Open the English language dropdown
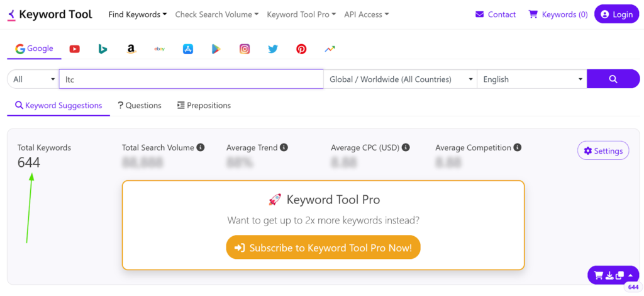Viewport: 644px width, 296px height. 531,79
